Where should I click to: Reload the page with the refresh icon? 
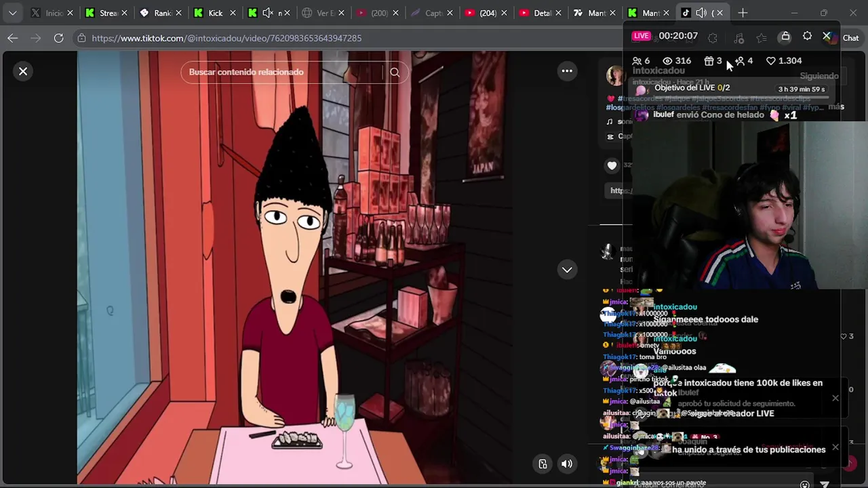point(58,38)
